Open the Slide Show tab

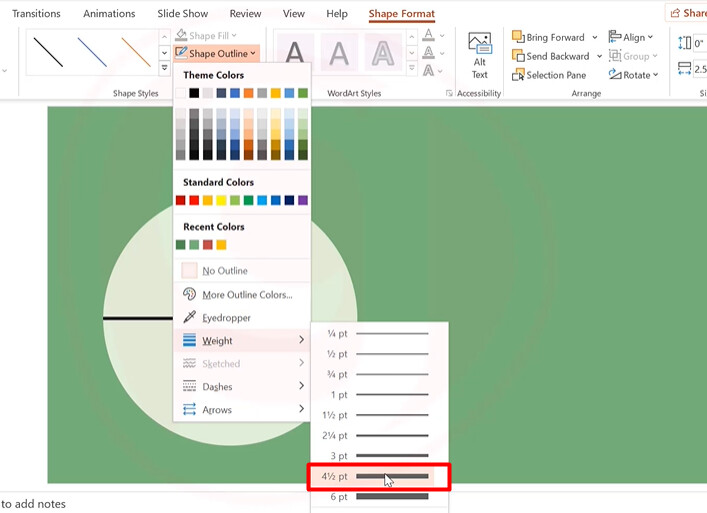pyautogui.click(x=183, y=14)
